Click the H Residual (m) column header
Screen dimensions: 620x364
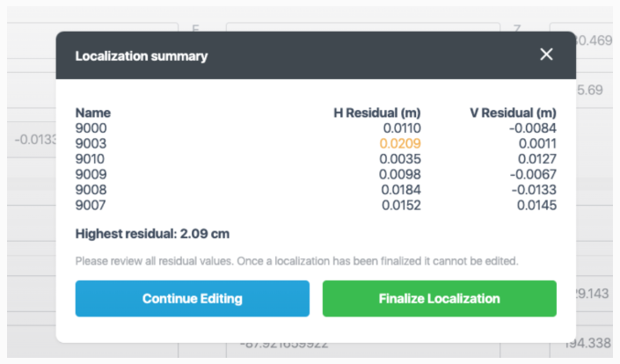[377, 113]
